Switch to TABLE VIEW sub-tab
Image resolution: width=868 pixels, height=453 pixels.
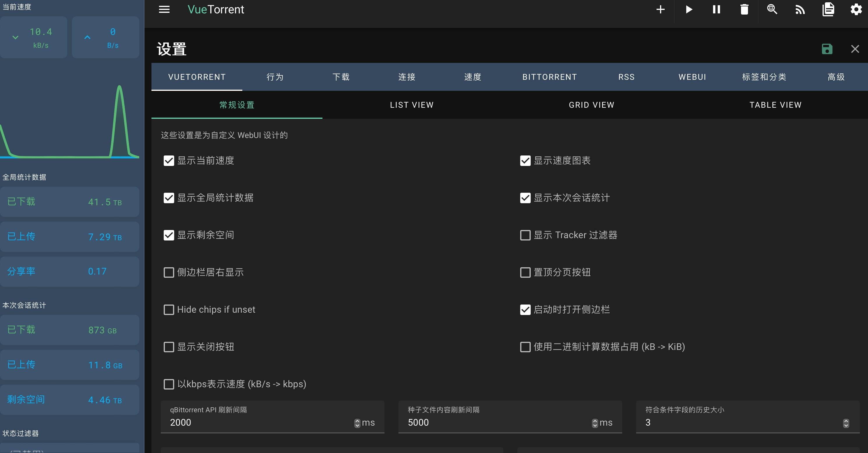click(x=775, y=105)
